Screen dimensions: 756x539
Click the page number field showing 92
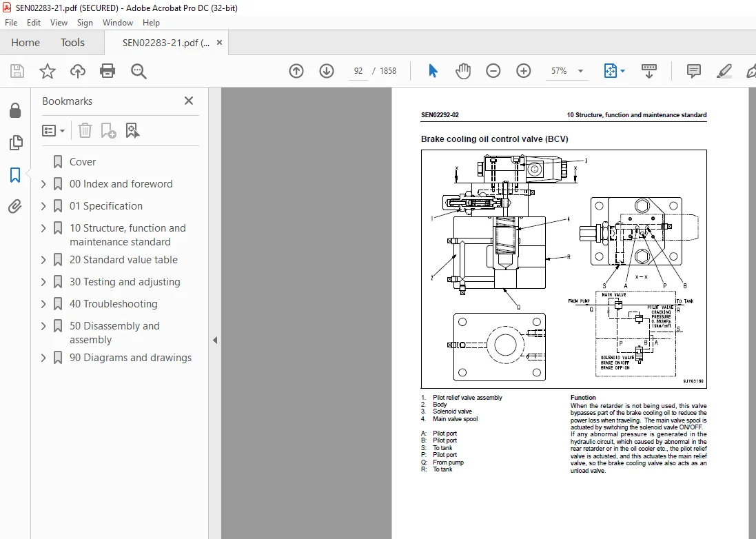point(358,71)
